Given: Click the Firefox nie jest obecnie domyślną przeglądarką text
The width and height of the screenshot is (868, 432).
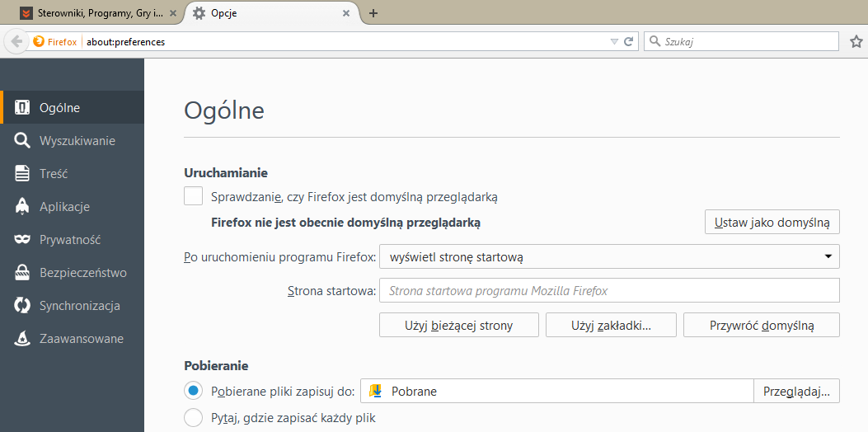Looking at the screenshot, I should (x=346, y=223).
